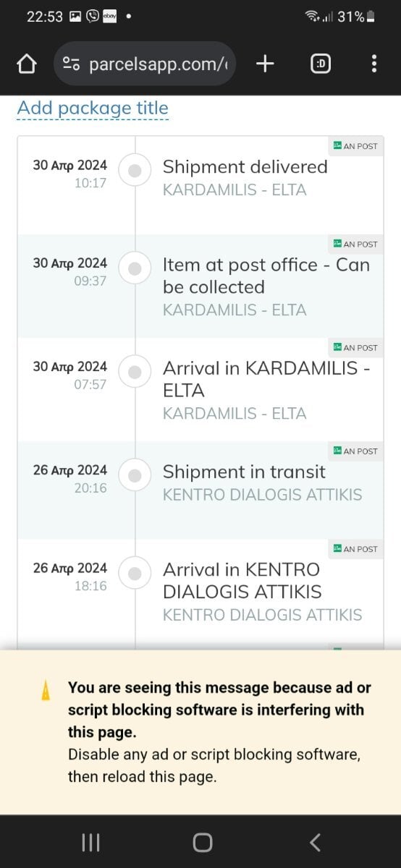The image size is (401, 868).
Task: Tap the browser home icon
Action: point(27,64)
